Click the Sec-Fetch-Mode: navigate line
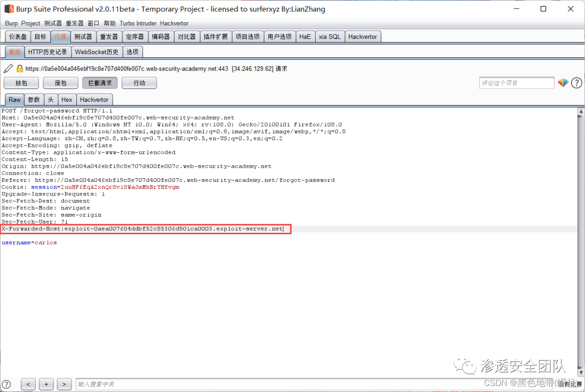 pyautogui.click(x=45, y=208)
